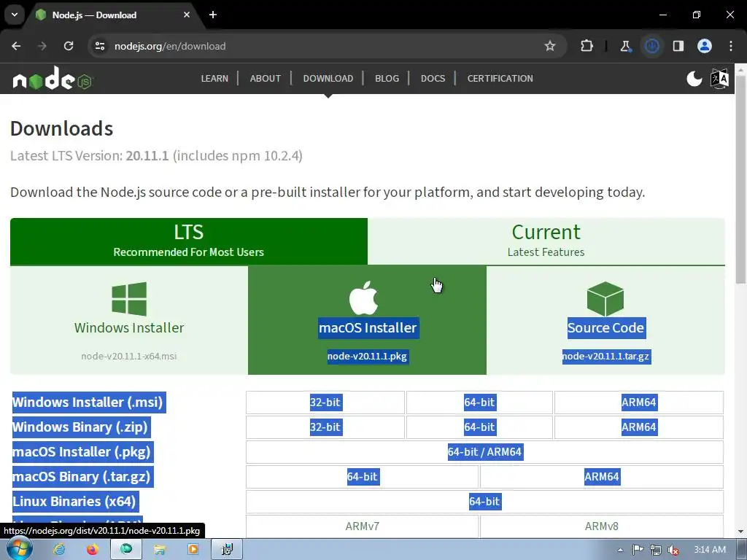Show hidden system tray icons arrow
This screenshot has height=560, width=747.
tap(620, 550)
